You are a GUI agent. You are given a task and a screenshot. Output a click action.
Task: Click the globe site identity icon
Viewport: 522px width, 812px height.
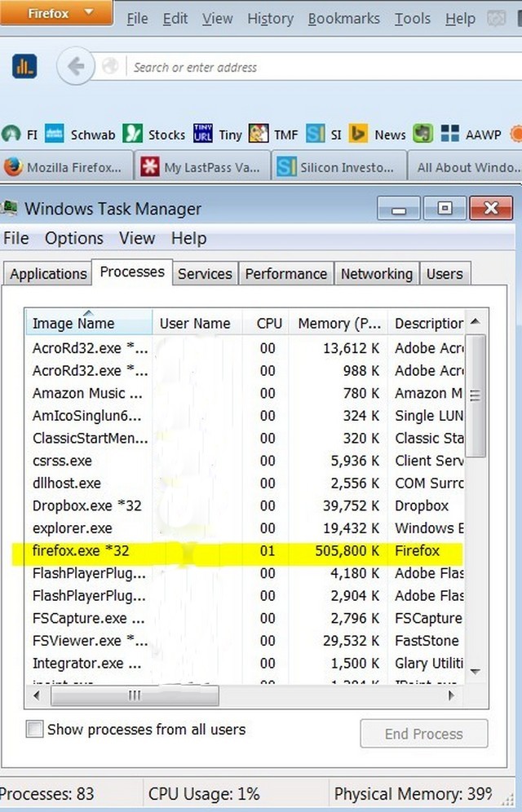pos(110,66)
